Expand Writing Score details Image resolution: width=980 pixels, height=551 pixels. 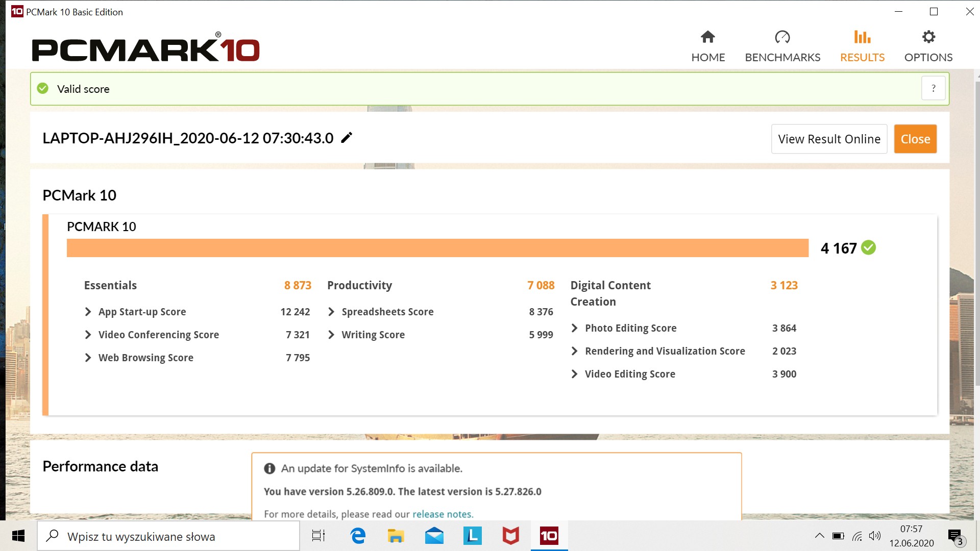(331, 335)
